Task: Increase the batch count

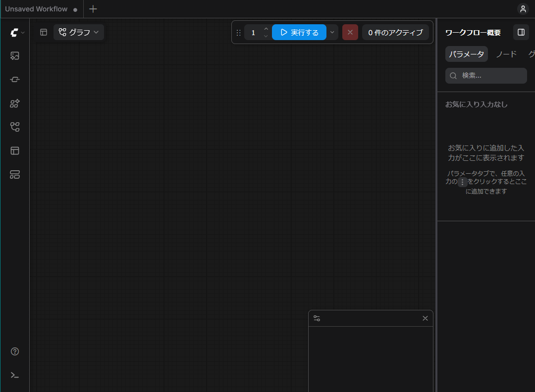Action: [266, 29]
